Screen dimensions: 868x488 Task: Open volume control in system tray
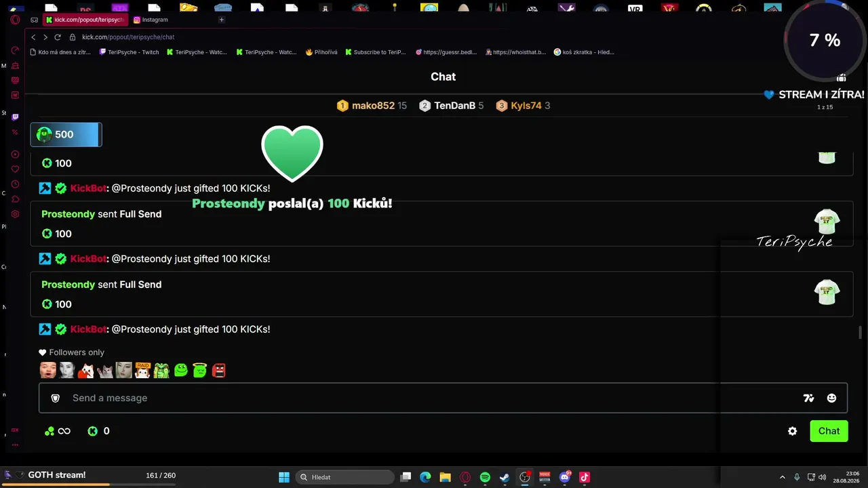click(822, 477)
